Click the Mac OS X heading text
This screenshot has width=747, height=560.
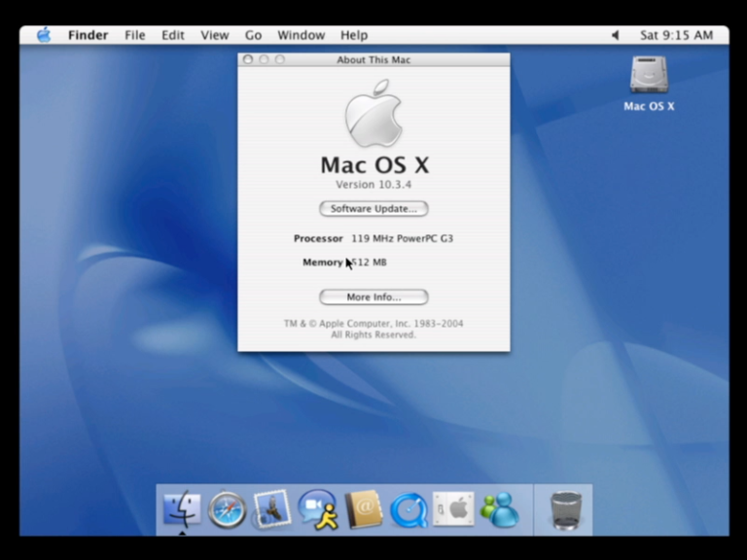click(x=374, y=164)
